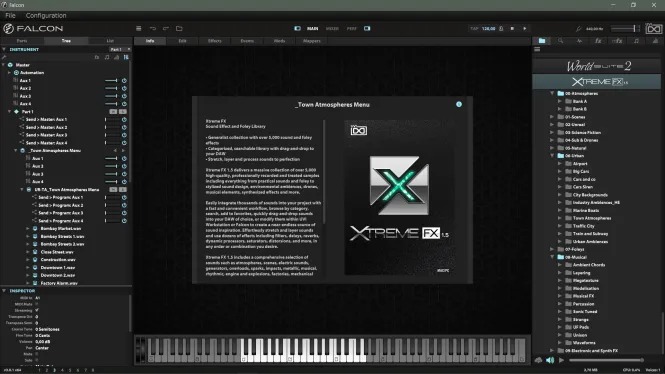Viewport: 665px width, 374px height.
Task: Open the Mappers tab
Action: pyautogui.click(x=312, y=41)
